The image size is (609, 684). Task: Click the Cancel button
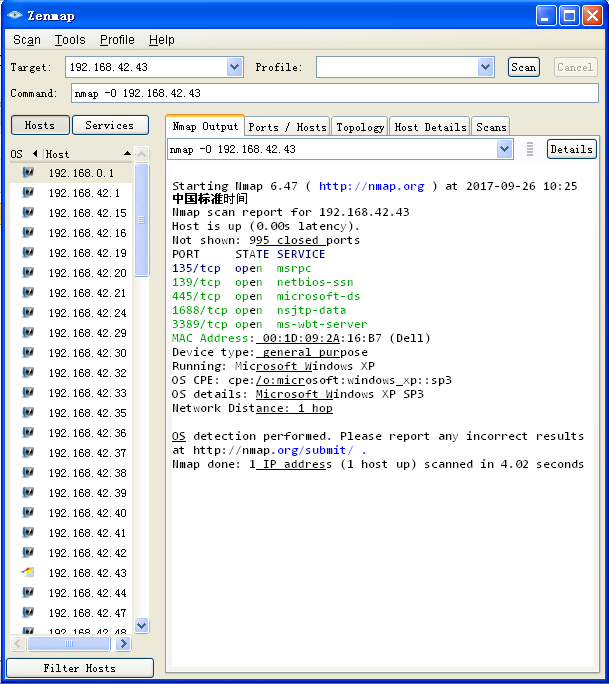point(575,67)
